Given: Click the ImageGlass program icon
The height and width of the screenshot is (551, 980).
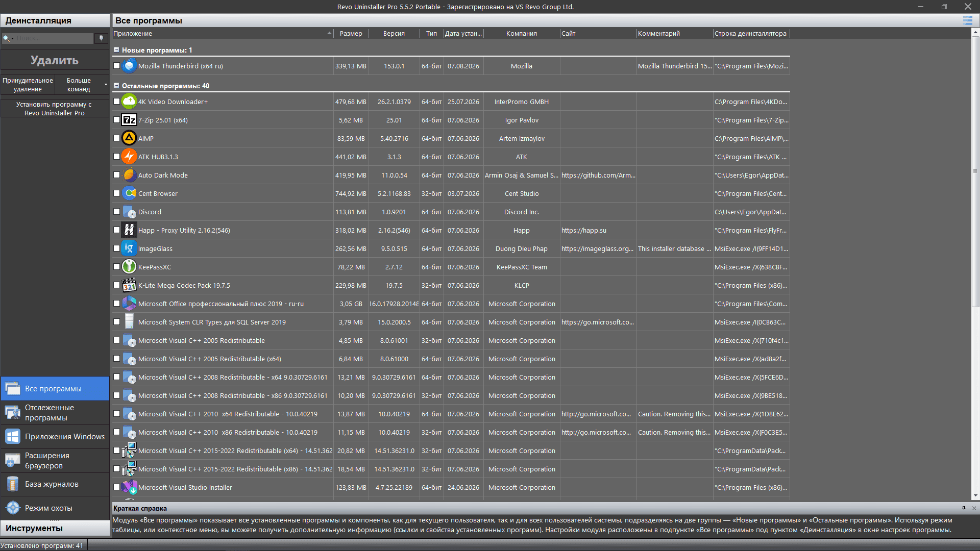Looking at the screenshot, I should [129, 248].
